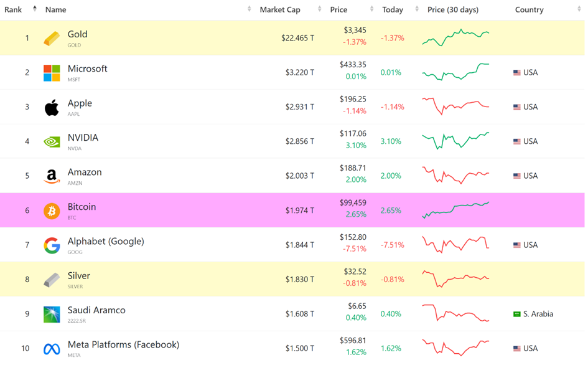Click Bitcoin's 30-day price chart
The height and width of the screenshot is (365, 588).
[x=455, y=211]
